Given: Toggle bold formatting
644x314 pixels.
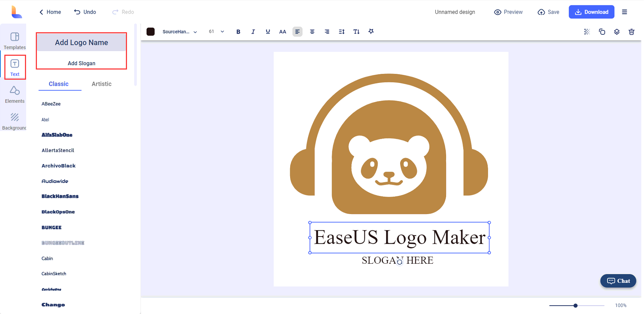Looking at the screenshot, I should 238,32.
